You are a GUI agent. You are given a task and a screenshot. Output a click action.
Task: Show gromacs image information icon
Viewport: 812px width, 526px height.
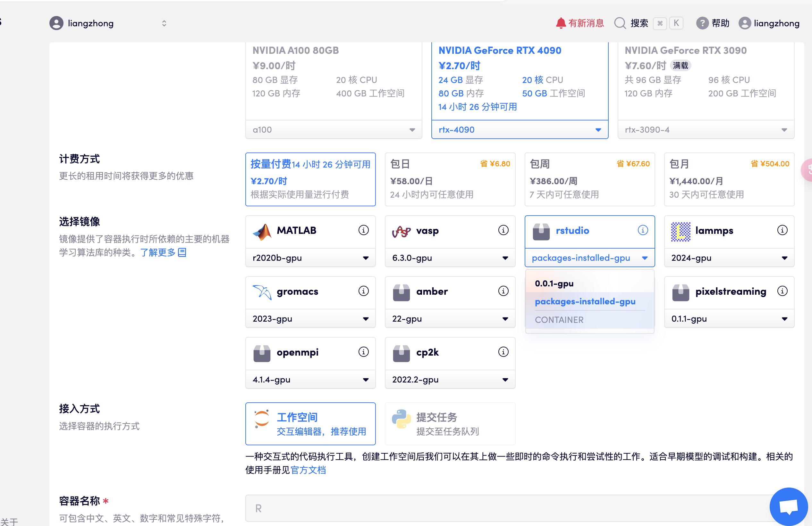pos(363,291)
